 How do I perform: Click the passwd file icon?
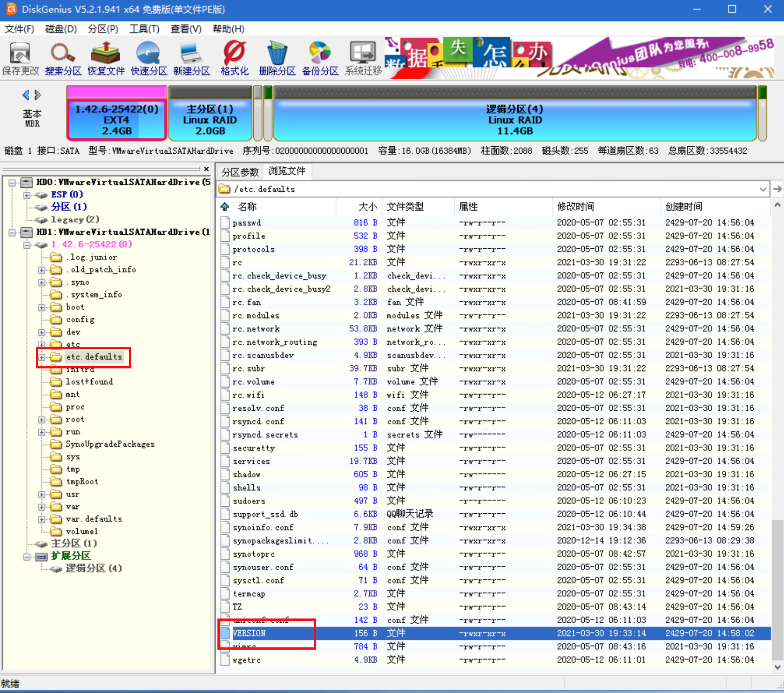click(225, 223)
